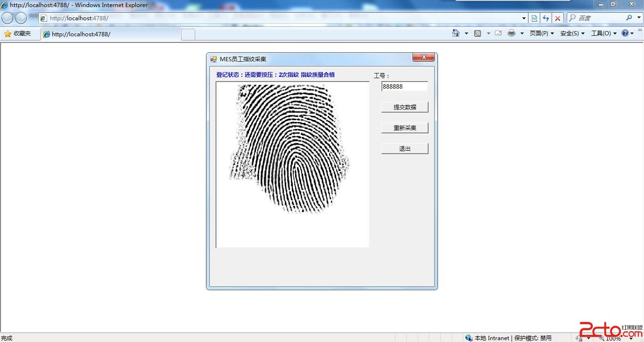644x342 pixels.
Task: Open the 安全(S) menu
Action: pos(572,33)
